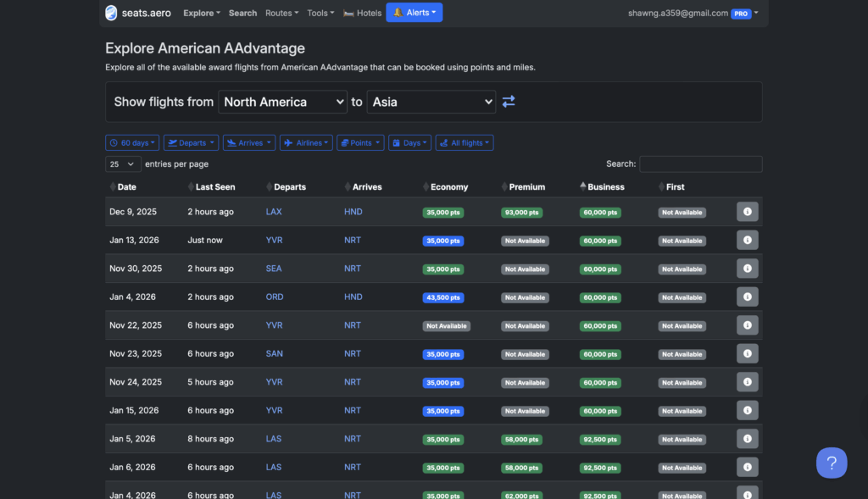Focus the table Search input field
The image size is (868, 499).
pos(700,164)
